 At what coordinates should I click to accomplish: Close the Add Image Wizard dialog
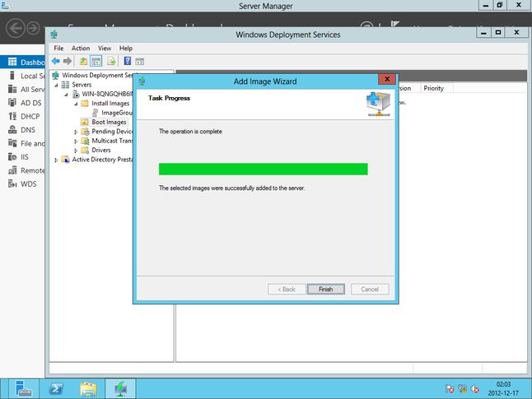click(387, 79)
